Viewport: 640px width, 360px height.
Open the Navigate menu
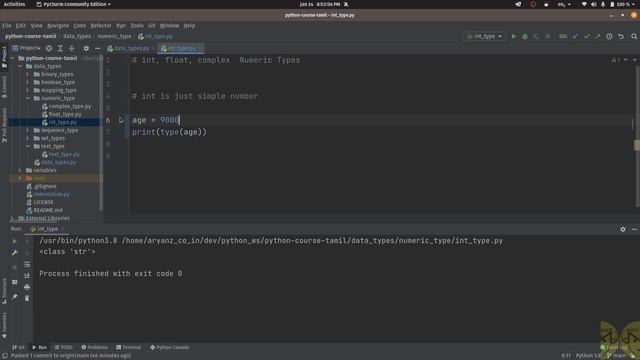point(58,26)
